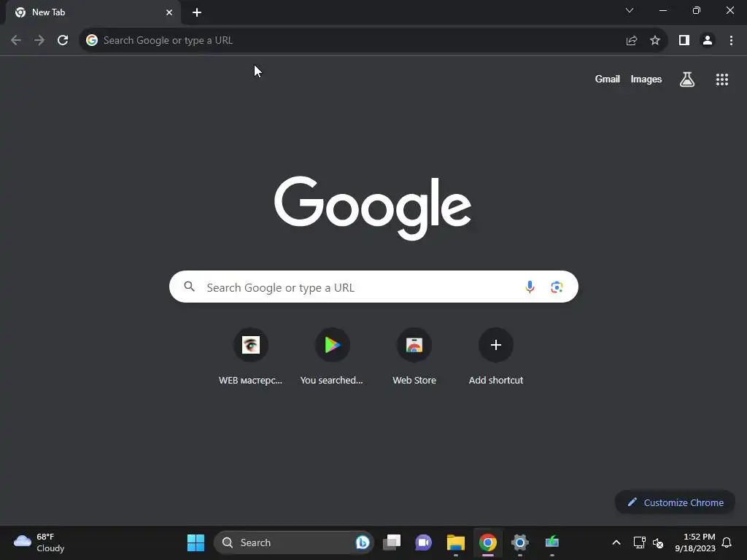Open the notifications bell
This screenshot has width=747, height=560.
727,542
